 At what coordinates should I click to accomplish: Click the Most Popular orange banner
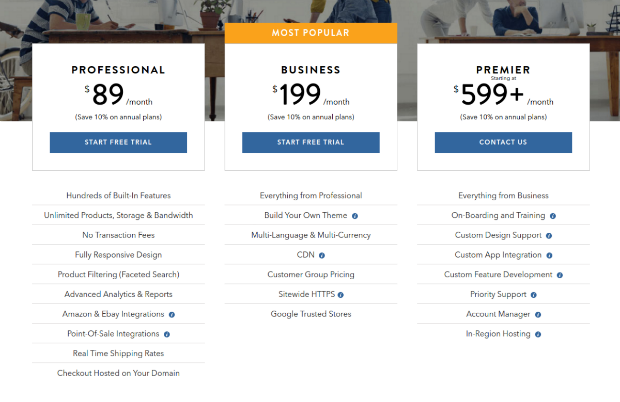[x=311, y=33]
